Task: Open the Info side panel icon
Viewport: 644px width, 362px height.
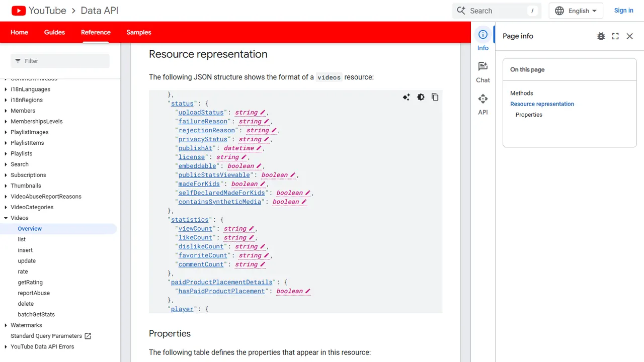Action: 483,35
